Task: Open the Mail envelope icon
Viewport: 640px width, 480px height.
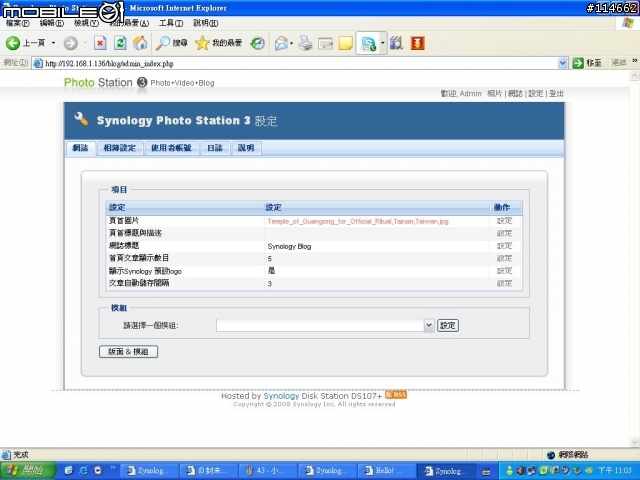Action: click(x=281, y=43)
